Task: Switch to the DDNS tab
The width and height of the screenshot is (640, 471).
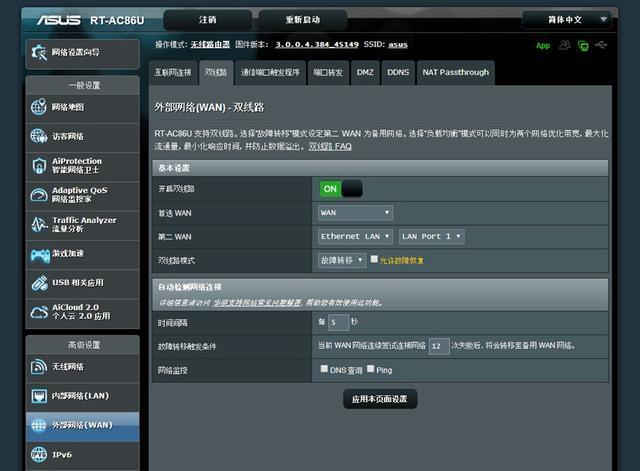Action: tap(398, 73)
